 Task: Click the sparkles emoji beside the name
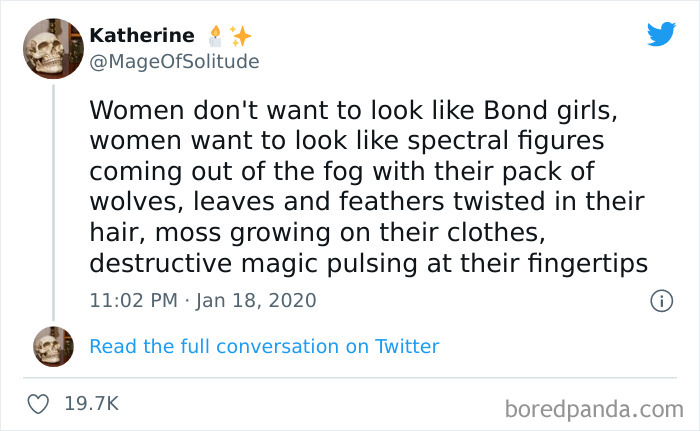pos(240,35)
